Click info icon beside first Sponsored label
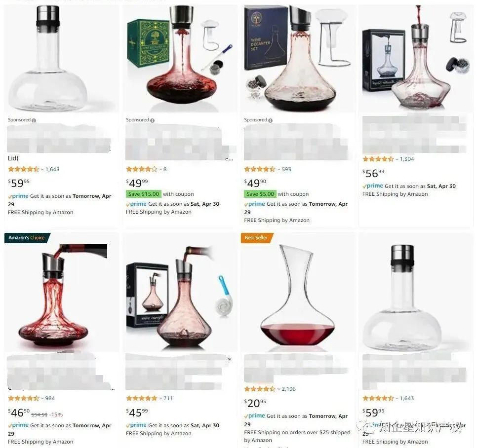The width and height of the screenshot is (477, 448). (34, 120)
